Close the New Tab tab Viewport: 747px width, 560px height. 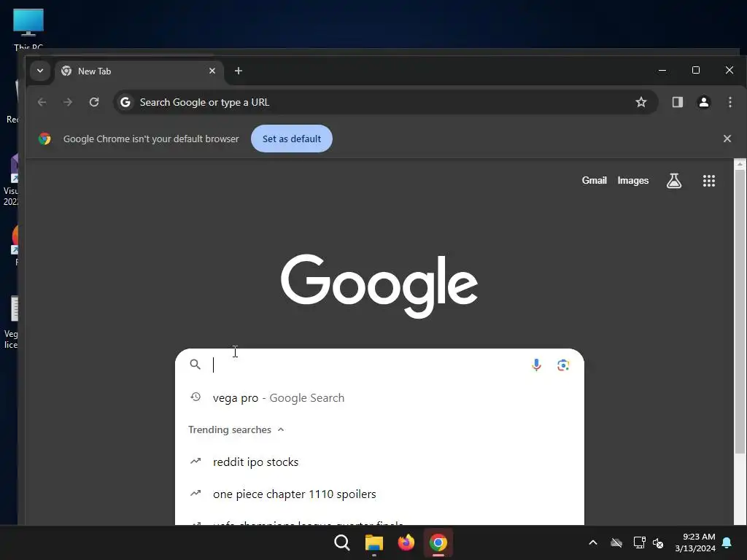pos(212,71)
